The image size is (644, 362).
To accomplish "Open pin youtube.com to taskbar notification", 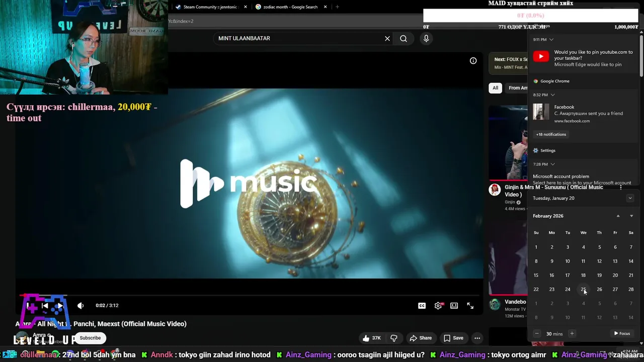I will tap(584, 58).
